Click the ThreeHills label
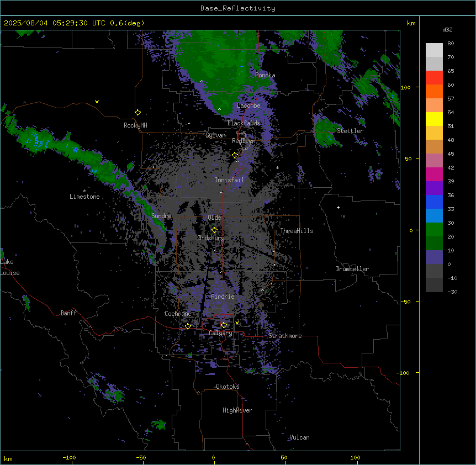476x465 pixels. coord(297,231)
